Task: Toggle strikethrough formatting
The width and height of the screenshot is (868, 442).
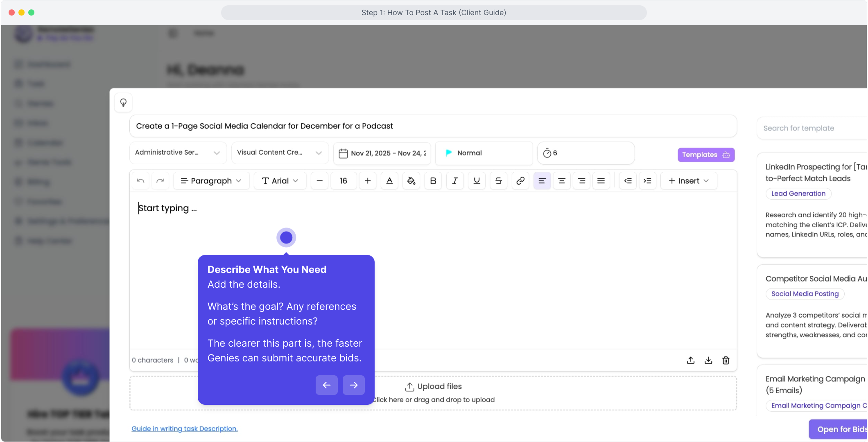Action: tap(498, 181)
